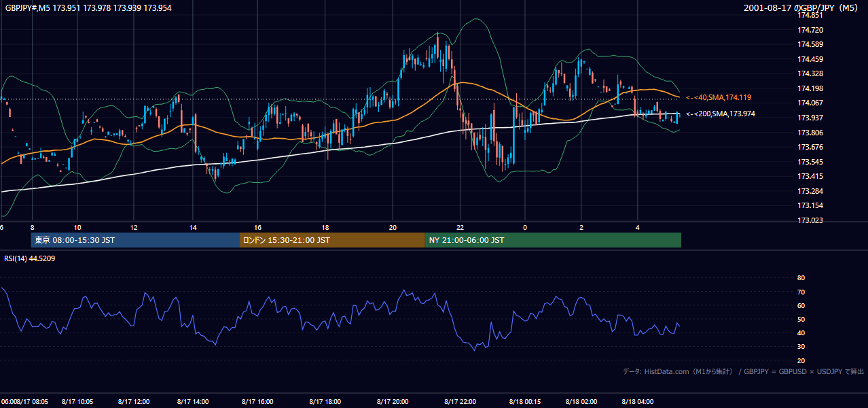The image size is (868, 408).
Task: Click price axis value 173.937
Action: coord(810,118)
